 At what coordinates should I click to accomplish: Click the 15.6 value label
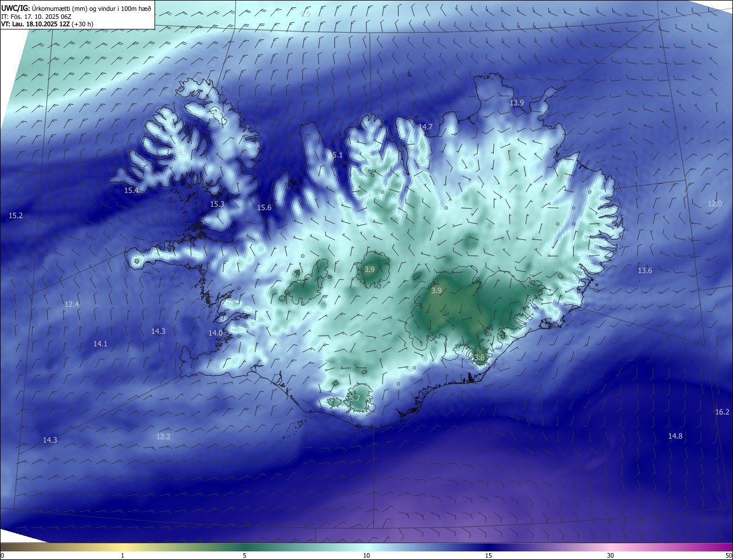pos(264,207)
